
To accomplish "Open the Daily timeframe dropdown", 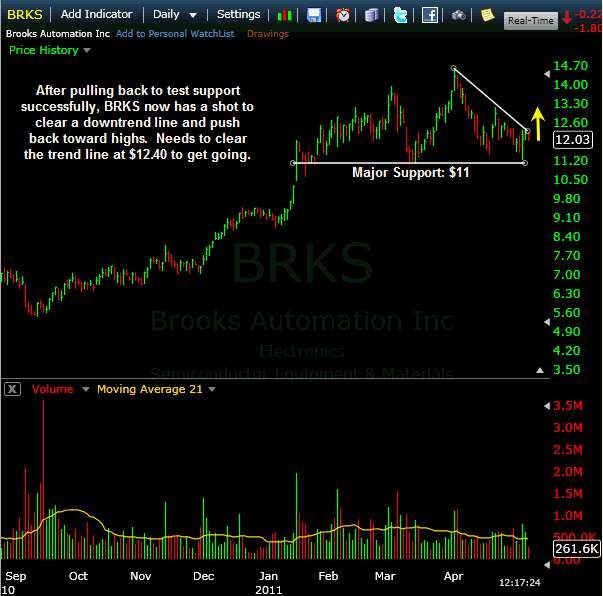I will coord(175,15).
